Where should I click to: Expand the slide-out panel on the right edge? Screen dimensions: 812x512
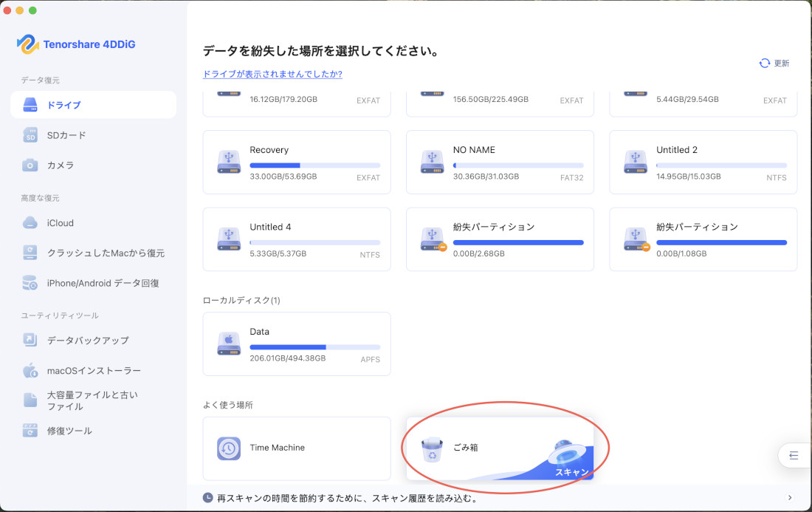pos(796,456)
